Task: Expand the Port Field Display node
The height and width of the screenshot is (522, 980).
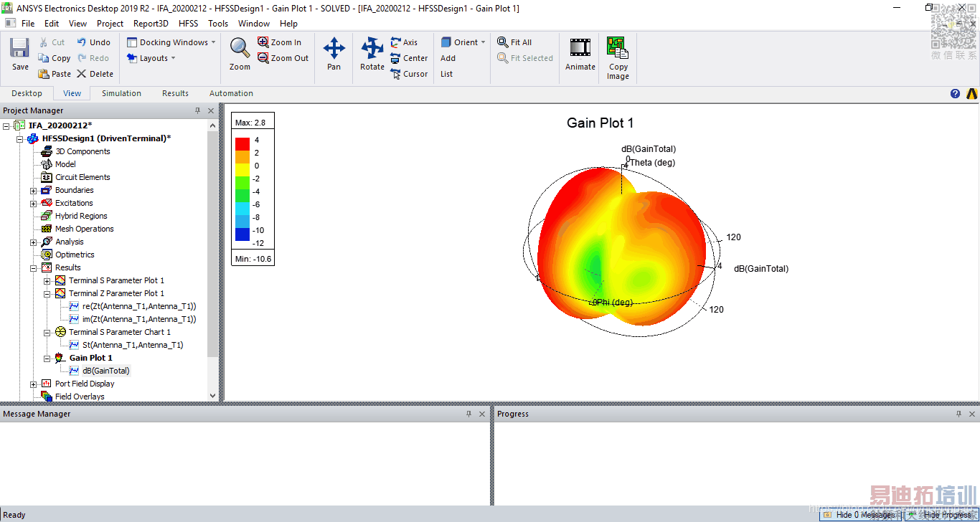Action: [x=34, y=384]
